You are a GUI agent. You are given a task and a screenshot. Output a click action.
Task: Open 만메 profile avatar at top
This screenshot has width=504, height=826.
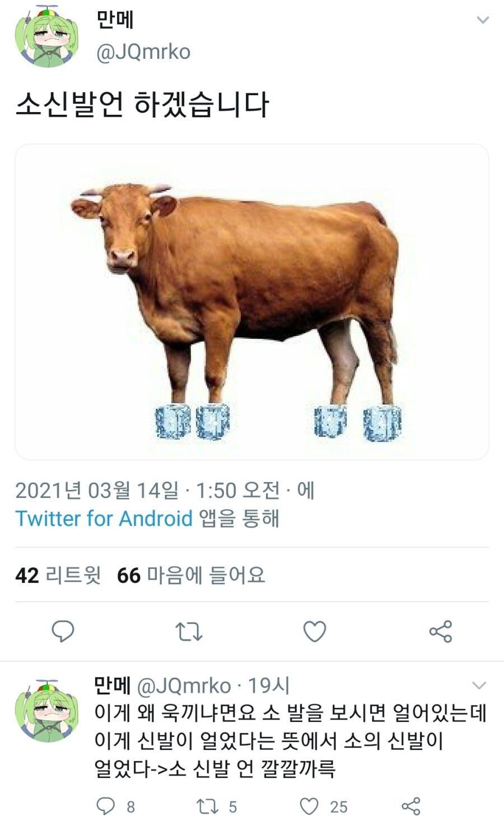[46, 36]
